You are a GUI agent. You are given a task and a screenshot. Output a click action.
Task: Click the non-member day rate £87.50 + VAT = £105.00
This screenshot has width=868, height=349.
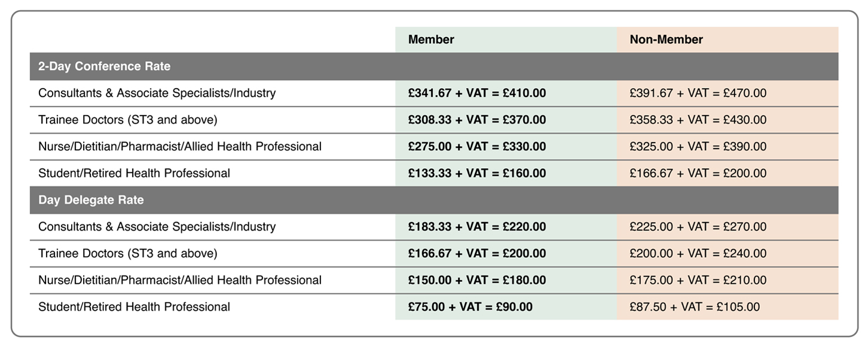pyautogui.click(x=695, y=307)
